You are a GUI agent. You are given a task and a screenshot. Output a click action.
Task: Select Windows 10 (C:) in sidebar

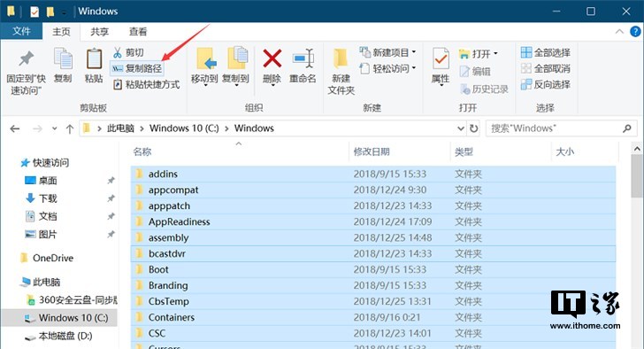pos(59,318)
